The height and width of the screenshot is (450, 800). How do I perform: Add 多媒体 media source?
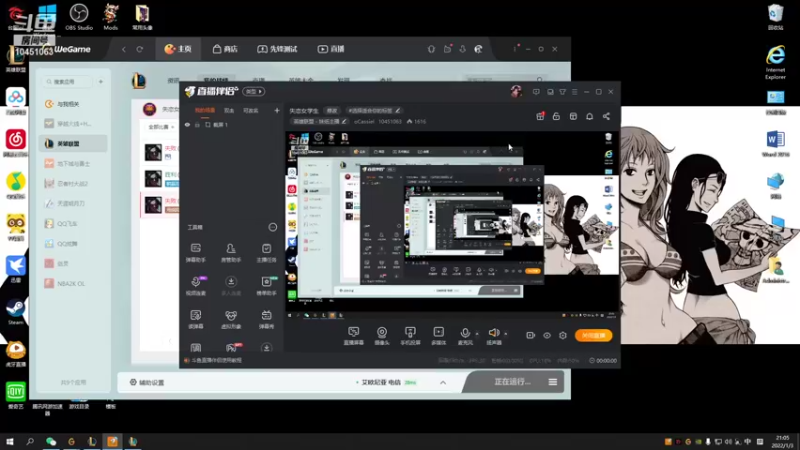pos(439,336)
